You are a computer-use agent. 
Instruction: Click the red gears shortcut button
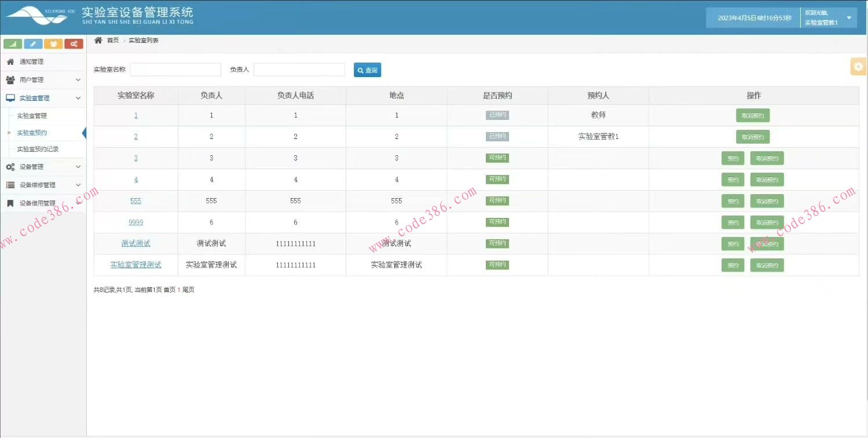point(74,43)
